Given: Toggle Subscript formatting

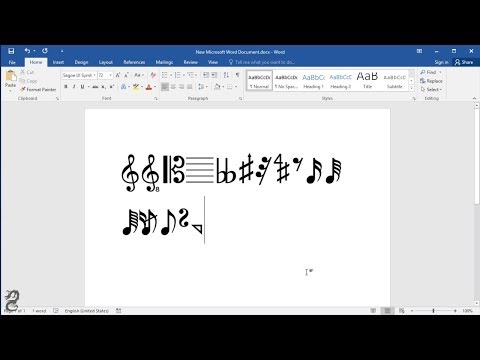Looking at the screenshot, I should [104, 87].
